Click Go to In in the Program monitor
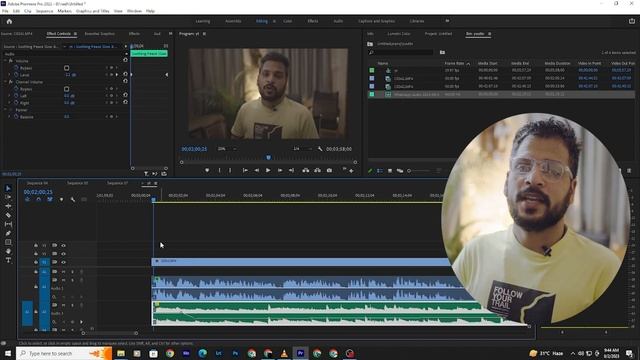This screenshot has height=360, width=640. [x=245, y=170]
